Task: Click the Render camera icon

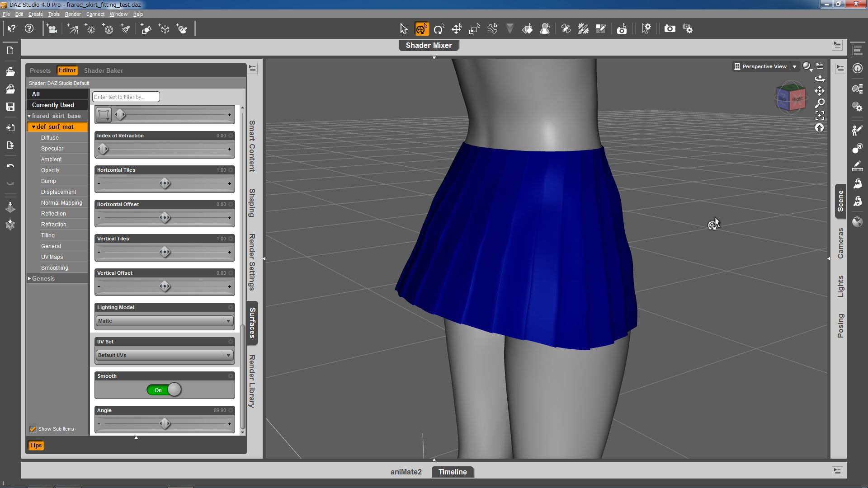Action: tap(670, 29)
